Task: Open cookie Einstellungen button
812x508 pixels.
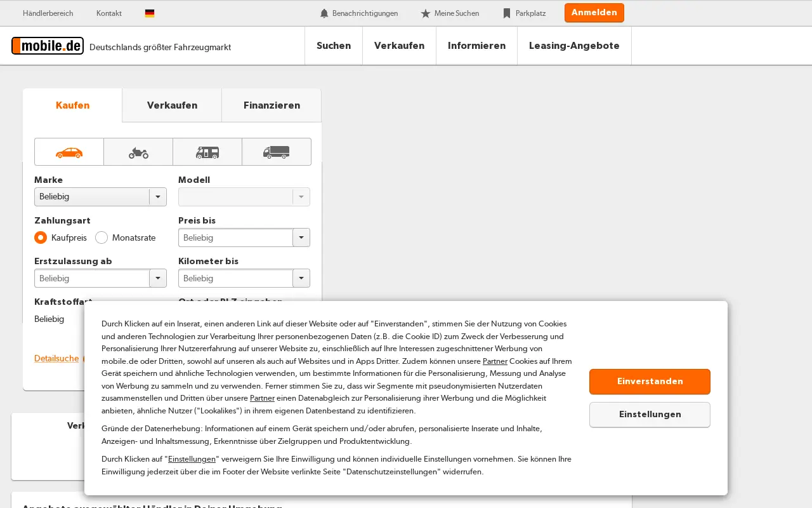Action: [x=650, y=415]
